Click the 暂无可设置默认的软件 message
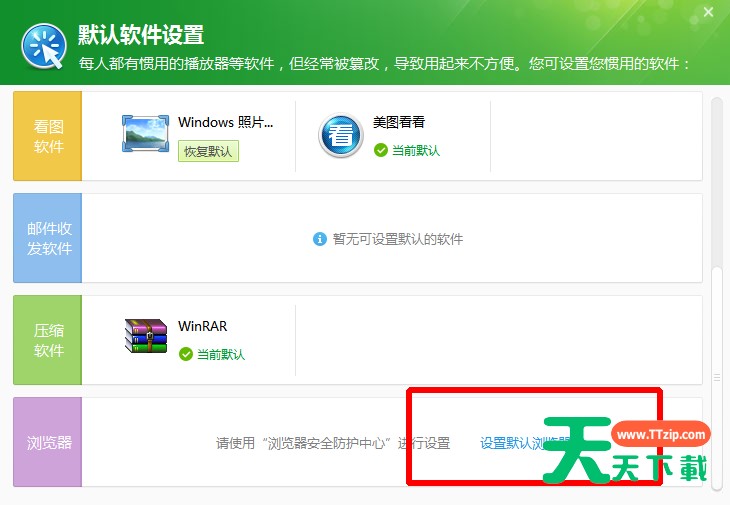 [398, 239]
